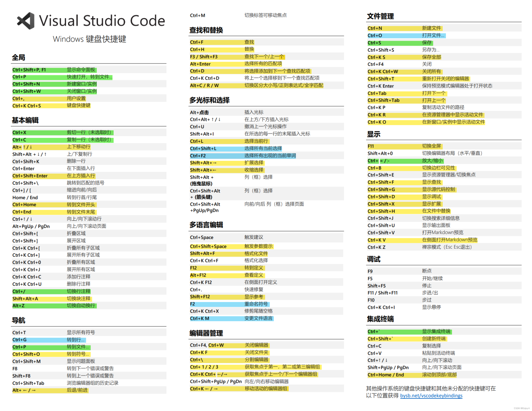
Task: Click the '跳转到匹配的括号' description
Action: [85, 183]
